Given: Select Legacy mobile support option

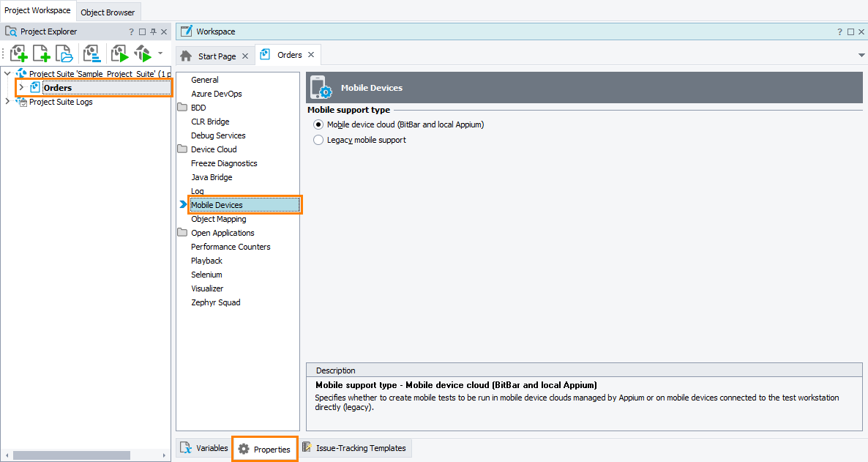Looking at the screenshot, I should pos(318,140).
